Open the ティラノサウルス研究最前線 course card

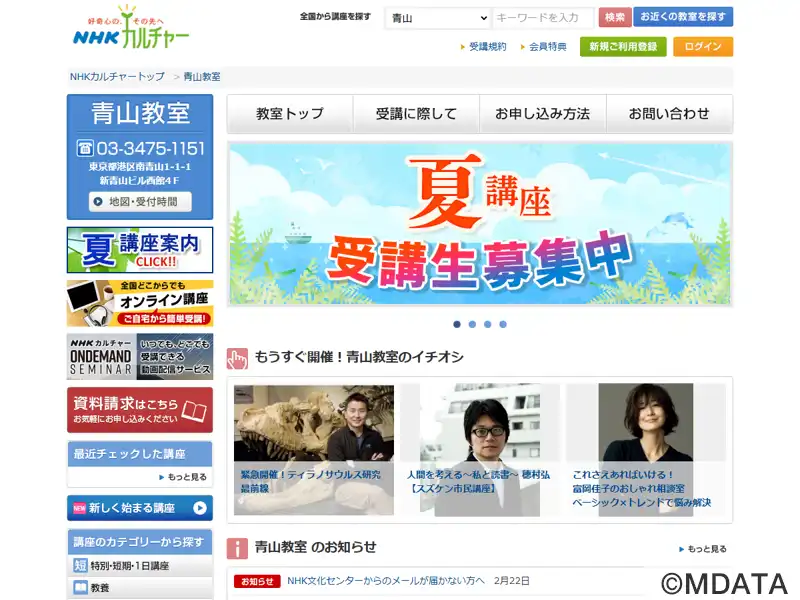click(x=314, y=450)
